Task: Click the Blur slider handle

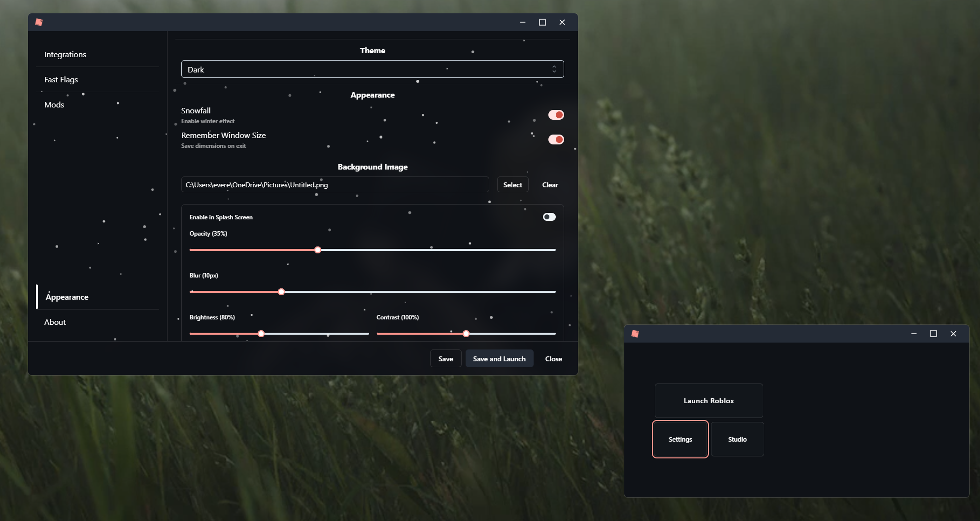Action: pyautogui.click(x=281, y=292)
